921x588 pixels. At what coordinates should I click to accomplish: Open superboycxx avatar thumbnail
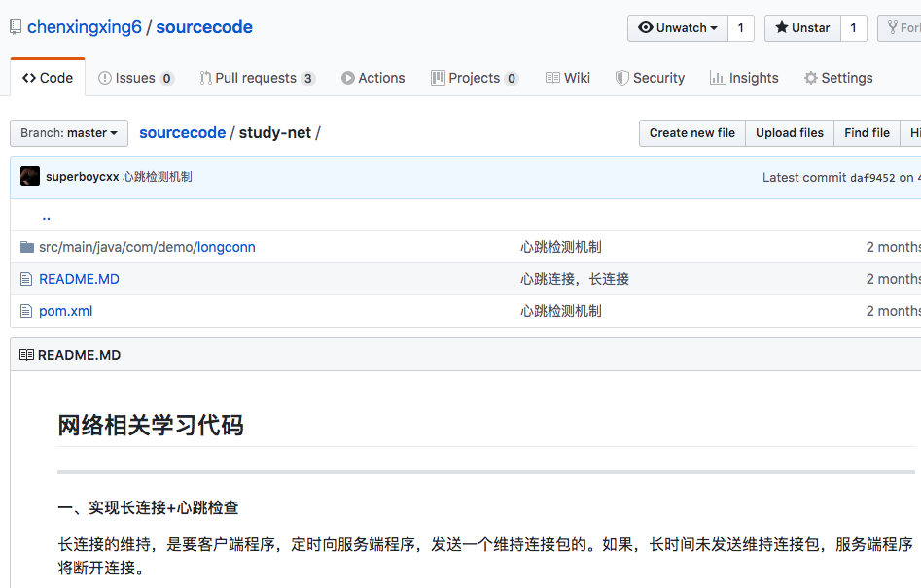click(x=30, y=176)
